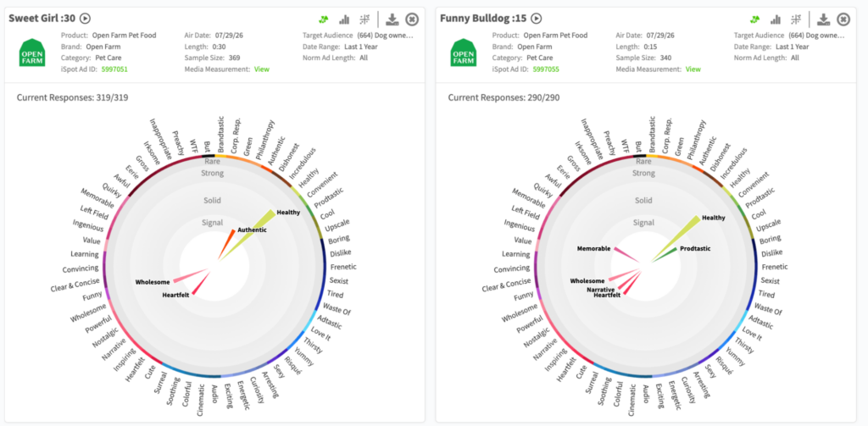Click the Open Farm logo in Sweet Girl panel

click(32, 53)
